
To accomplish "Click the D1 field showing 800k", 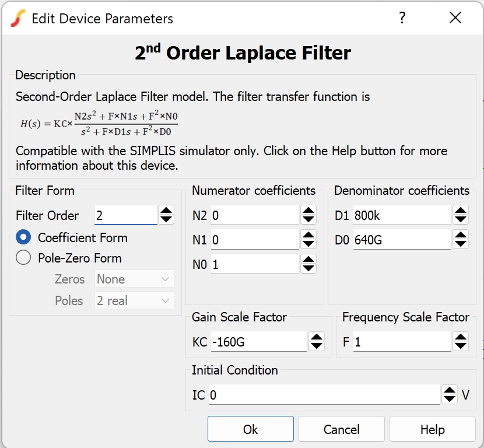I will (x=402, y=215).
